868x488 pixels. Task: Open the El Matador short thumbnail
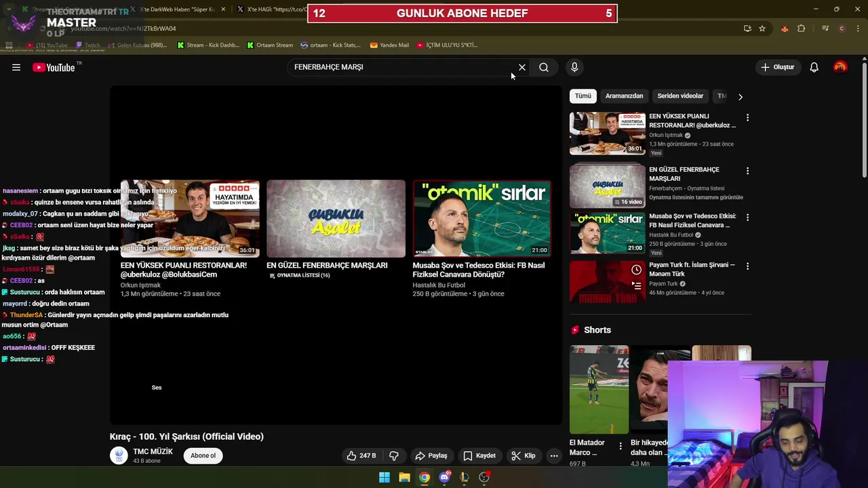[x=599, y=390]
